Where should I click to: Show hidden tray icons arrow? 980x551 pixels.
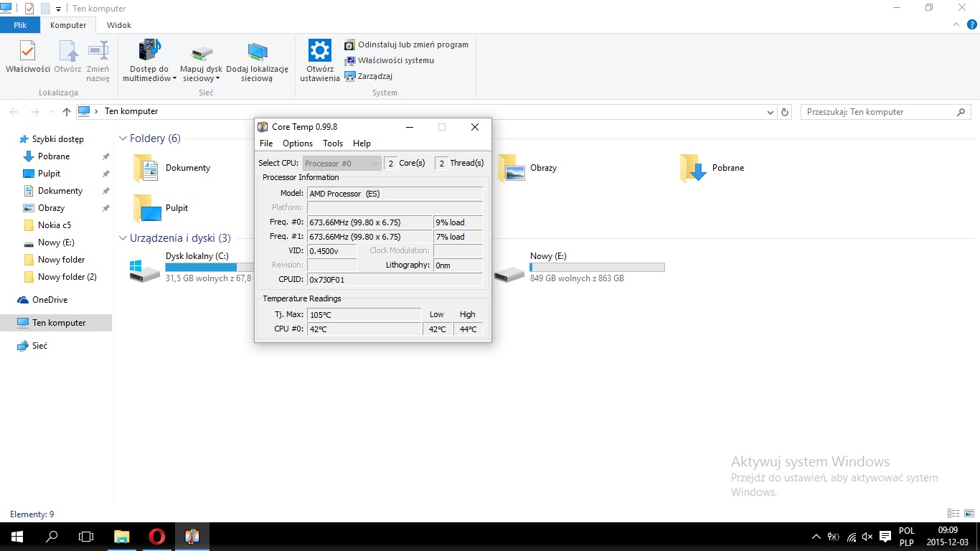(816, 537)
